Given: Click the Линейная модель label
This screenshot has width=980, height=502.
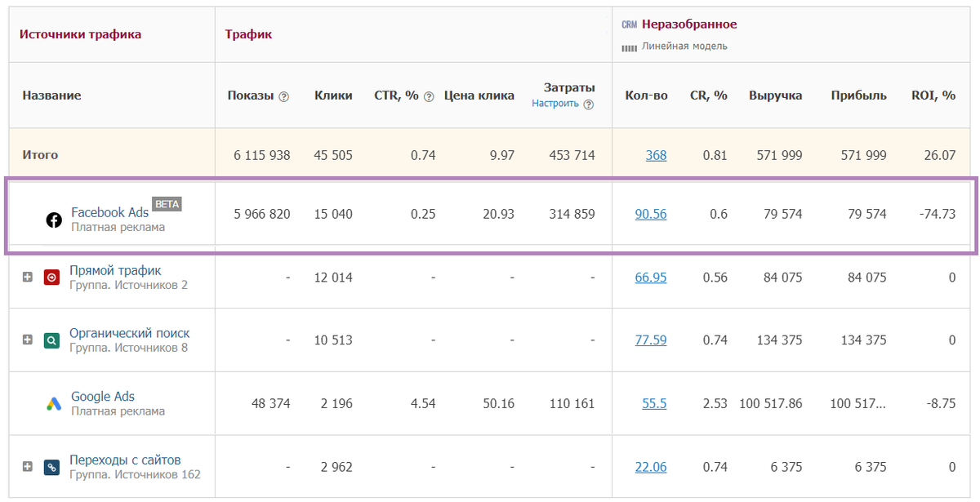Looking at the screenshot, I should pyautogui.click(x=684, y=47).
